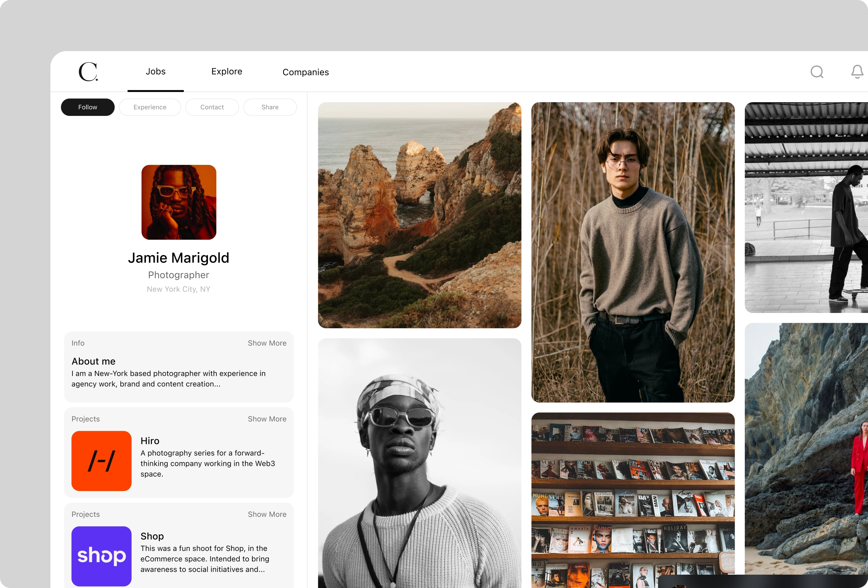Screen dimensions: 868x588
Task: Open the magazine rack photo
Action: point(632,500)
